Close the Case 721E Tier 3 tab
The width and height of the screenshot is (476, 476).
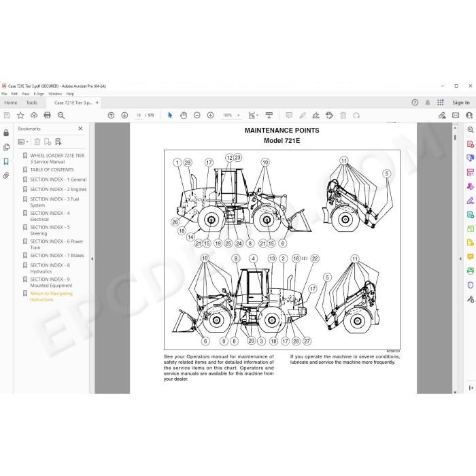pyautogui.click(x=97, y=103)
